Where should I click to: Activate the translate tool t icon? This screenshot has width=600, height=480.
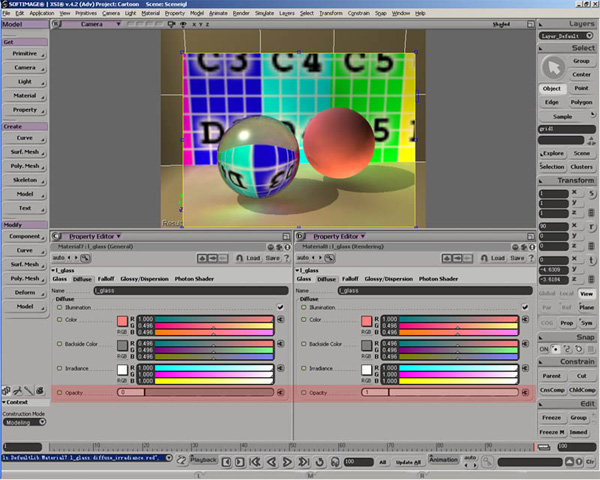(592, 261)
